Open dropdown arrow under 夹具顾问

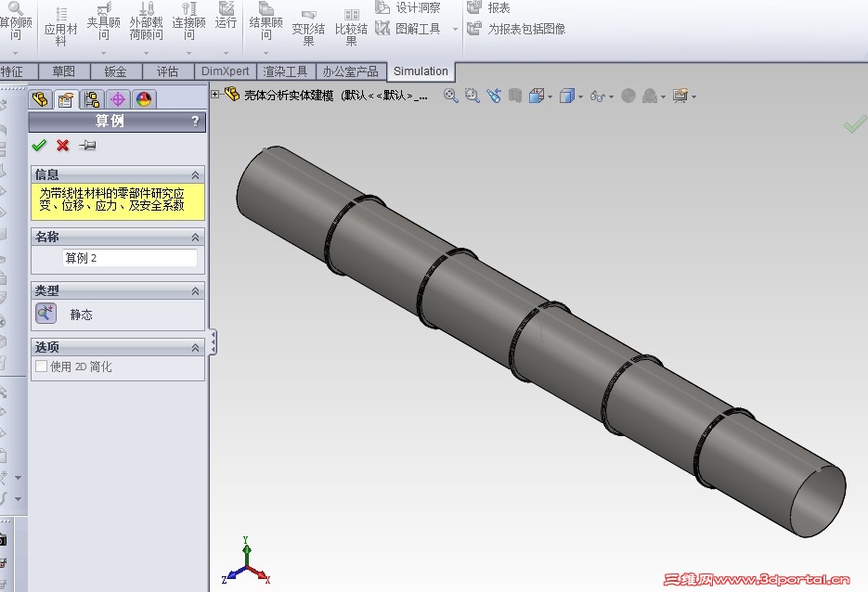click(x=104, y=53)
